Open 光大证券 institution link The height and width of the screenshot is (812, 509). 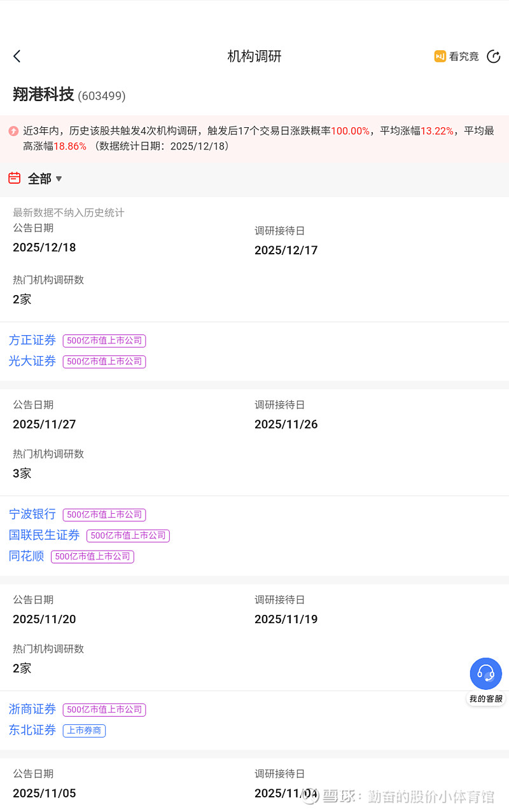point(32,361)
